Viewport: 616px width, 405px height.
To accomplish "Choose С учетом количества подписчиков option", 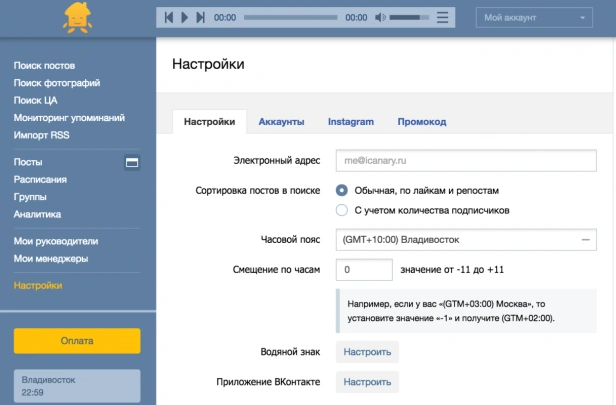I will tap(342, 210).
